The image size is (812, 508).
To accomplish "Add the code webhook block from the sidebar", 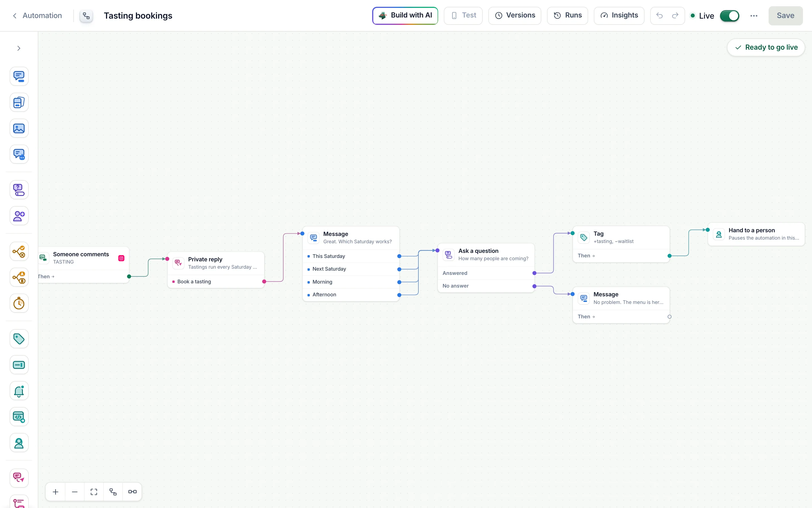I will click(19, 417).
